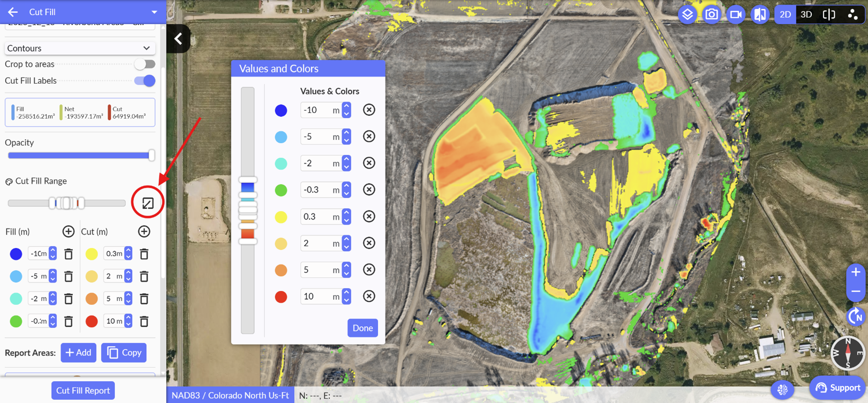
Task: Click the video recording icon
Action: 736,15
